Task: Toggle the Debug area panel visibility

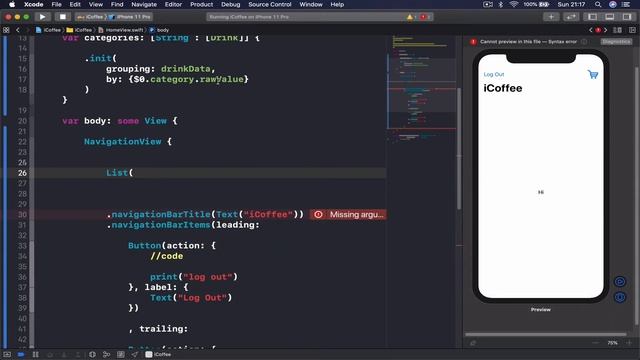Action: (609, 17)
